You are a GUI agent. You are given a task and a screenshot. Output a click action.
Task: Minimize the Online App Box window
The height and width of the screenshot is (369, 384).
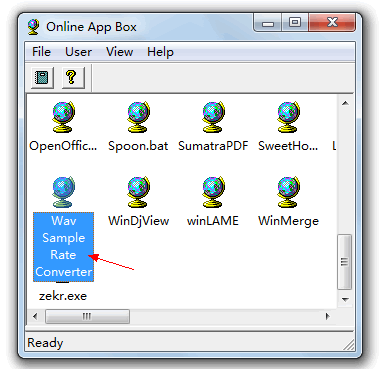click(x=268, y=23)
